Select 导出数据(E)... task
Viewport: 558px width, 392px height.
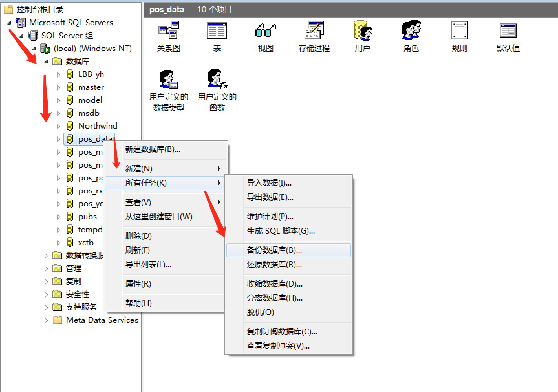coord(289,197)
